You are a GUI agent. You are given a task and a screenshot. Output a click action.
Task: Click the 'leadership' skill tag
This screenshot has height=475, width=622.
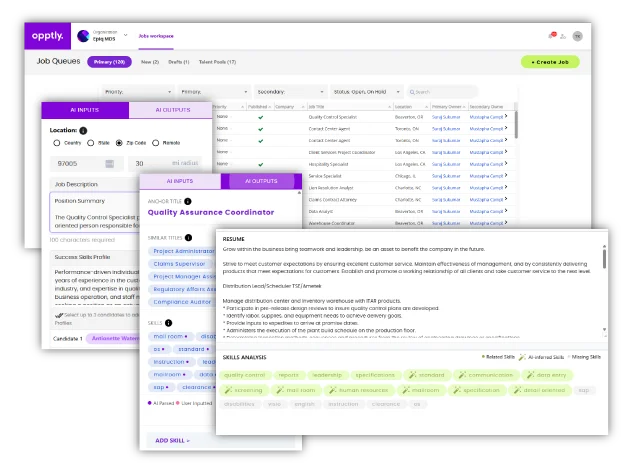(327, 375)
